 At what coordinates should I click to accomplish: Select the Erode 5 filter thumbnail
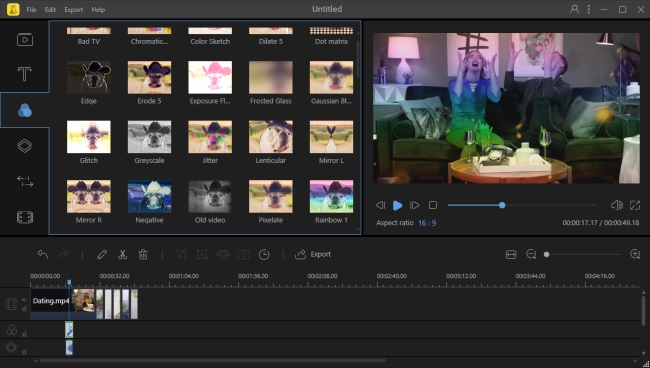coord(149,77)
